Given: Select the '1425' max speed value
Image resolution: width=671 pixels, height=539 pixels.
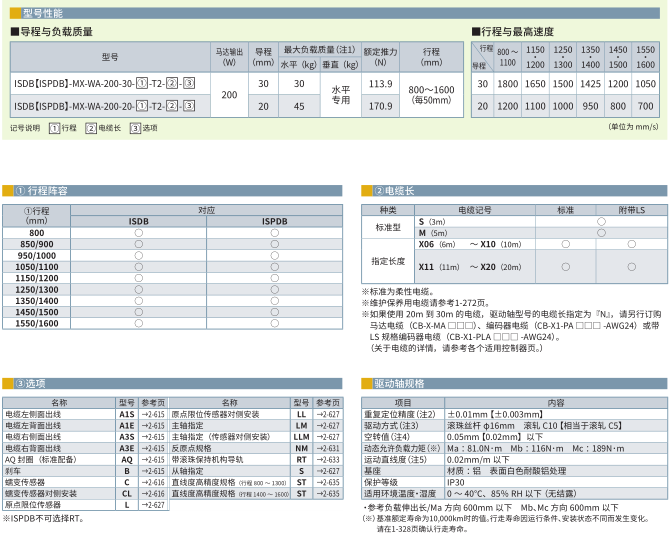Looking at the screenshot, I should pos(590,84).
